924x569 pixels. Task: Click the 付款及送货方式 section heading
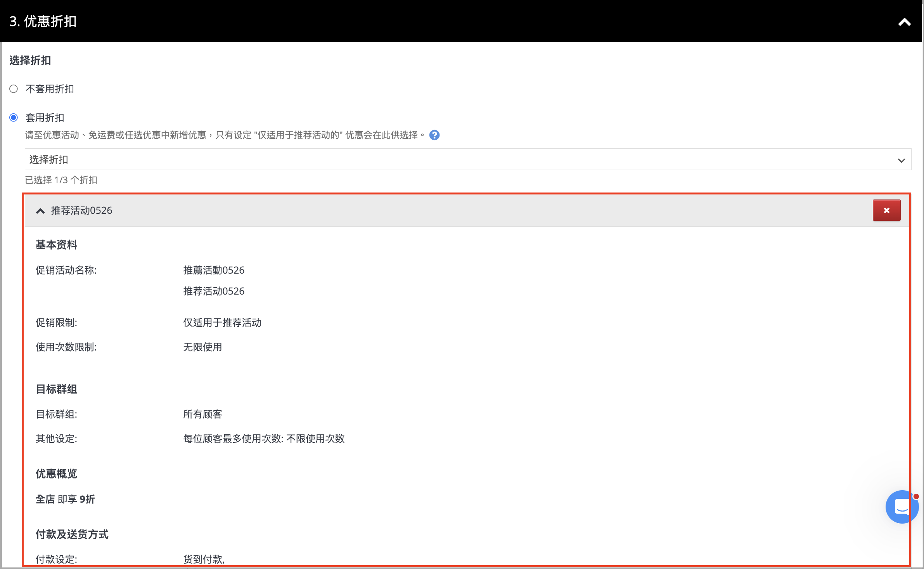tap(72, 534)
